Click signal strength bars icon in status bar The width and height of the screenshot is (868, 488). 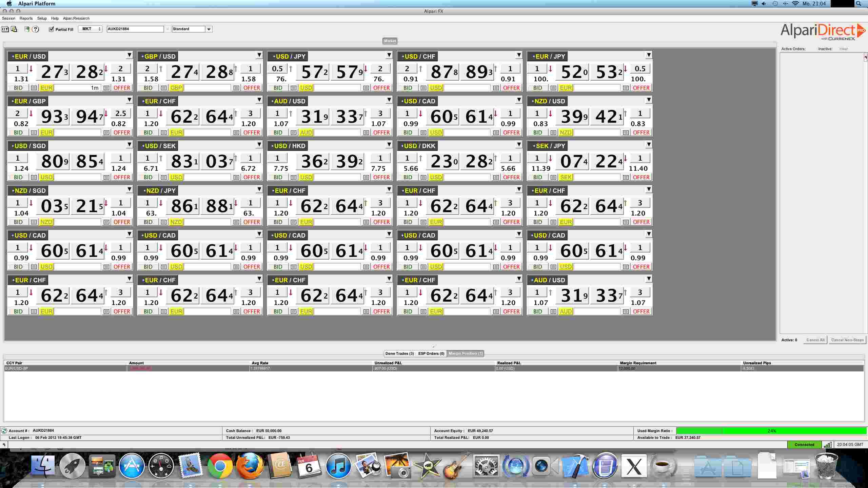[828, 445]
